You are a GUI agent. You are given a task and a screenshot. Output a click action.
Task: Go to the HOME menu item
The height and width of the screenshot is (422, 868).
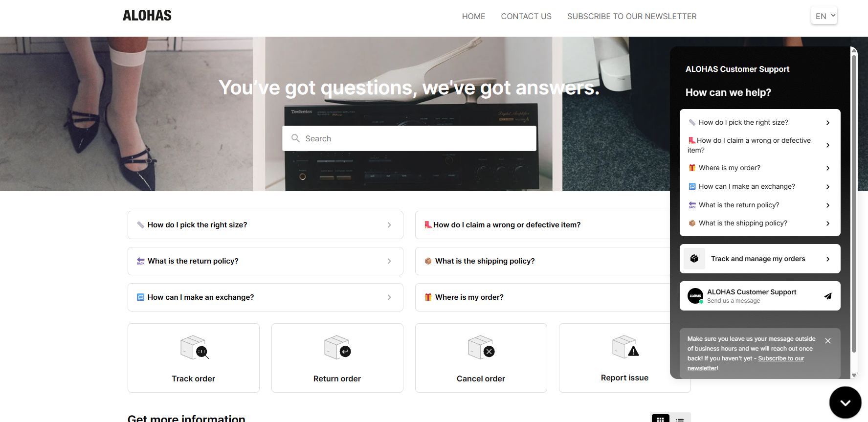tap(473, 17)
